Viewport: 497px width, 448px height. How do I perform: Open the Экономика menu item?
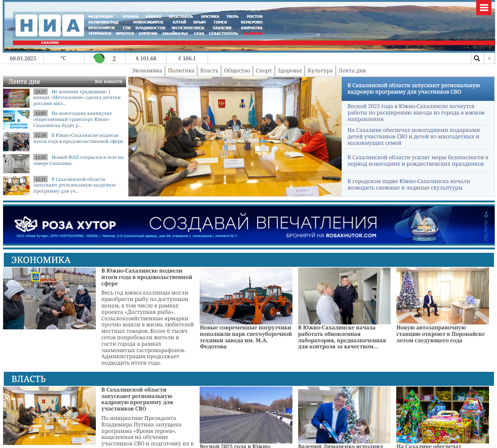(x=147, y=70)
